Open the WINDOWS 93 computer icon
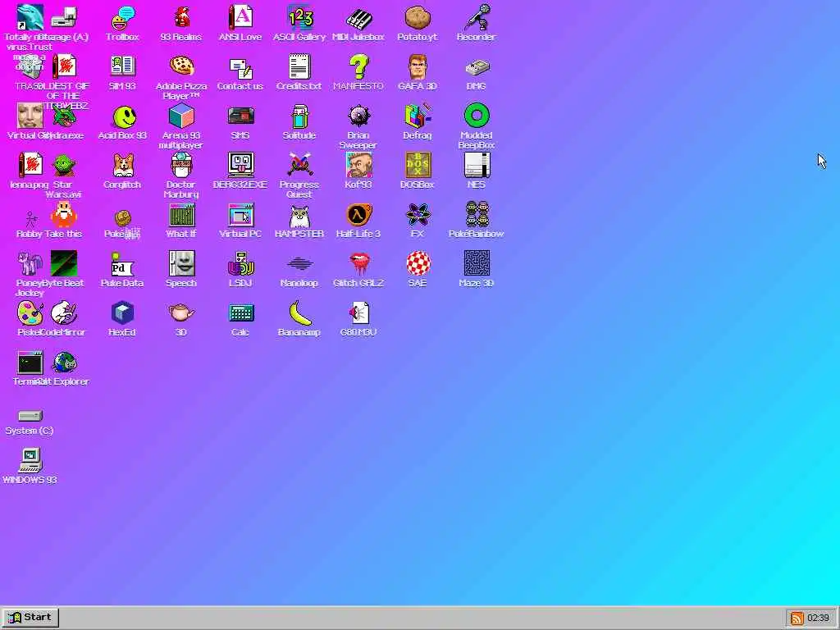The width and height of the screenshot is (840, 630). click(x=30, y=461)
